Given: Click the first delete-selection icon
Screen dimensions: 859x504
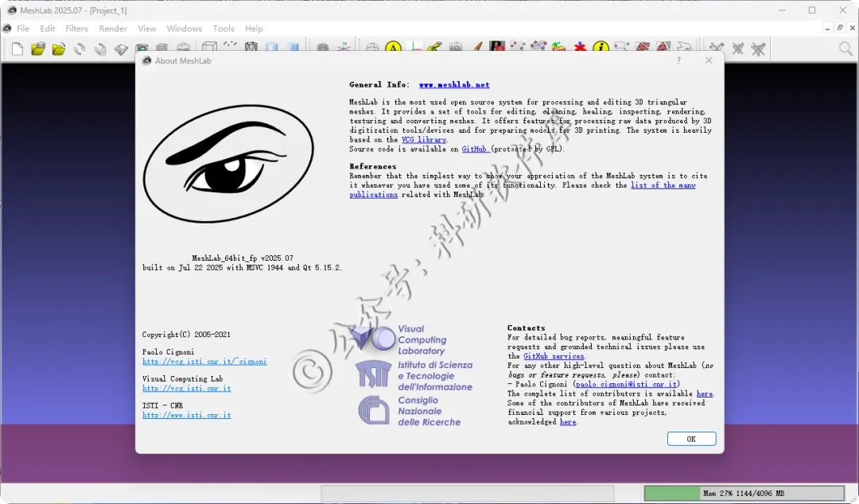Looking at the screenshot, I should click(717, 48).
